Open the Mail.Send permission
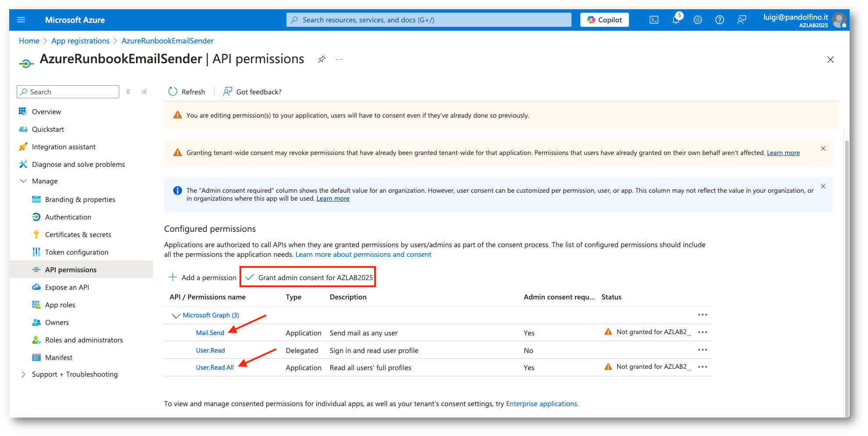Viewport: 868px width, 436px height. tap(210, 333)
